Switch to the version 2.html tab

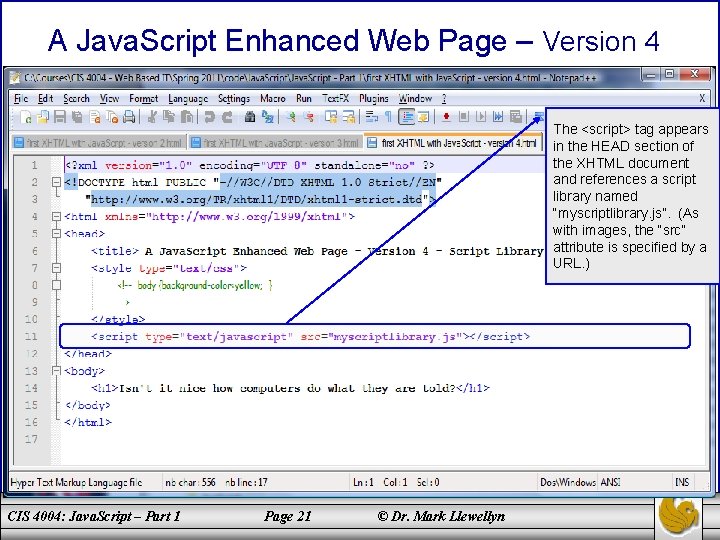click(98, 143)
